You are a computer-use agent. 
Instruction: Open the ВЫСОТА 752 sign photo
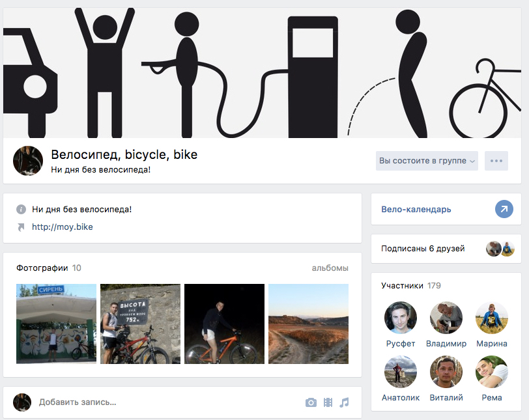point(140,324)
